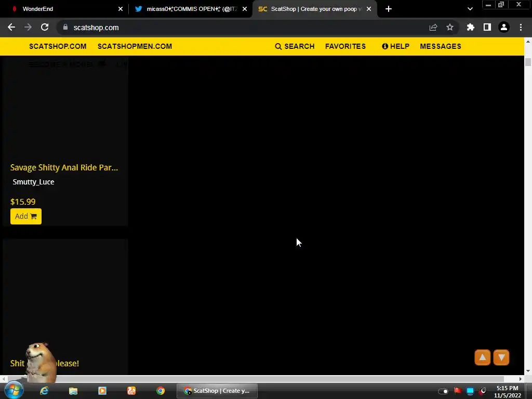Bookmark this page with the star icon
The height and width of the screenshot is (399, 532).
tap(450, 28)
